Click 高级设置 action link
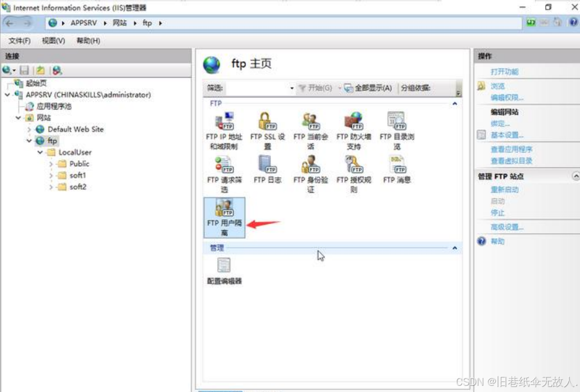The height and width of the screenshot is (392, 580). point(507,227)
